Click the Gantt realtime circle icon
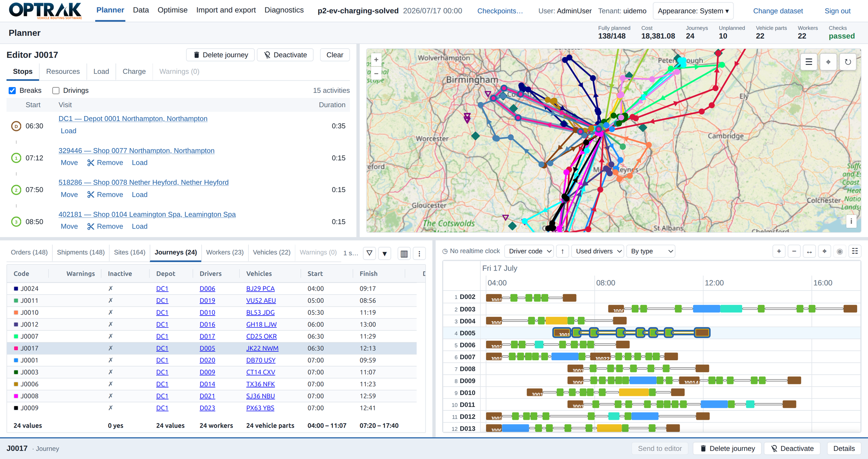Viewport: 868px width, 459px height. point(840,251)
